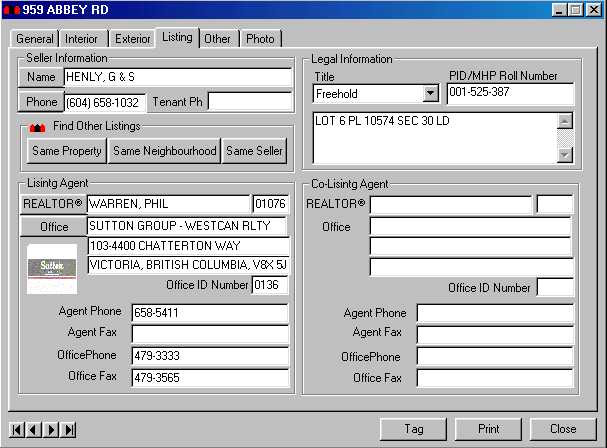
Task: Go to previous record arrow
Action: [34, 430]
